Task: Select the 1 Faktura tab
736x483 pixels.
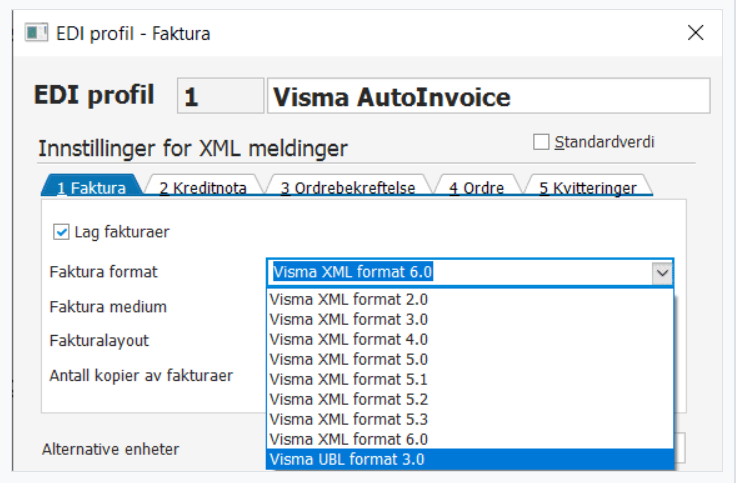Action: coord(91,187)
